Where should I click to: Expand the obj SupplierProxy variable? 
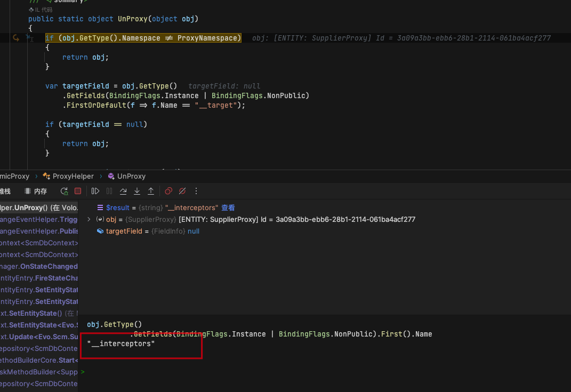[x=89, y=219]
